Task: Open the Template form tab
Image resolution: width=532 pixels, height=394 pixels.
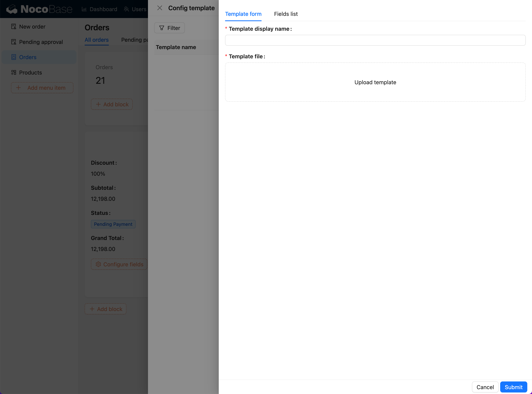Action: (x=243, y=14)
